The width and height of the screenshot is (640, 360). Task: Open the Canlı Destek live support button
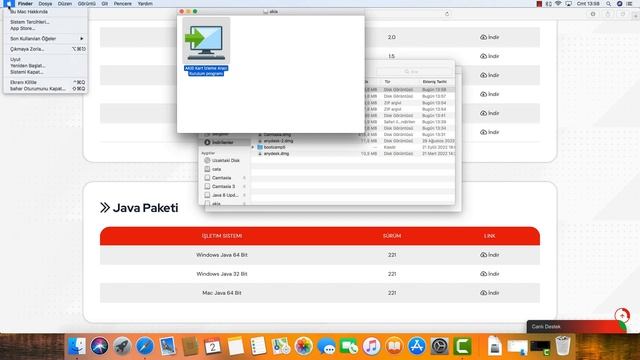pyautogui.click(x=576, y=327)
